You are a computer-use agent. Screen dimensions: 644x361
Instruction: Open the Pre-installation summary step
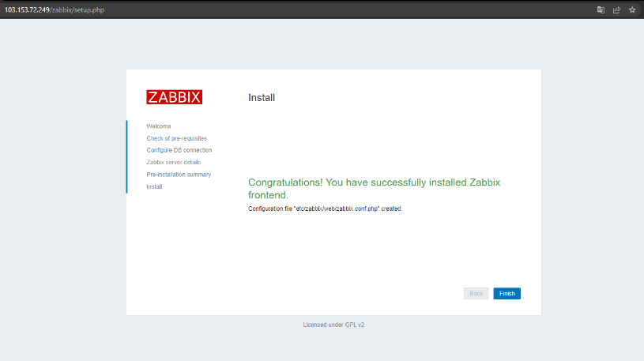tap(179, 175)
